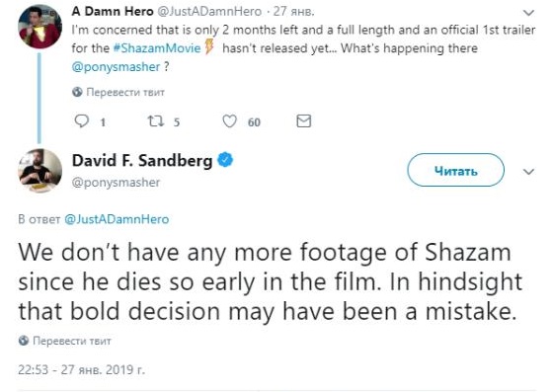The width and height of the screenshot is (552, 392).
Task: Open options chevron on A Damn Hero's tweet
Action: (528, 14)
